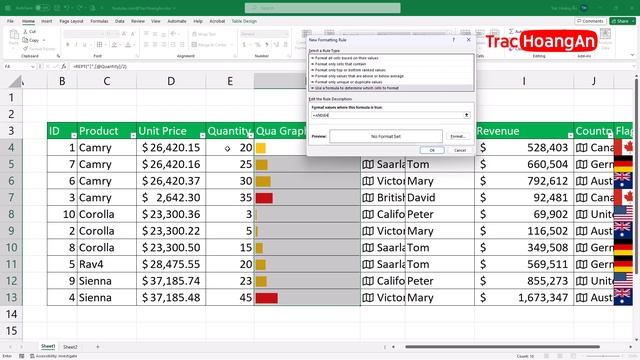
Task: Open the File menu
Action: tap(10, 21)
